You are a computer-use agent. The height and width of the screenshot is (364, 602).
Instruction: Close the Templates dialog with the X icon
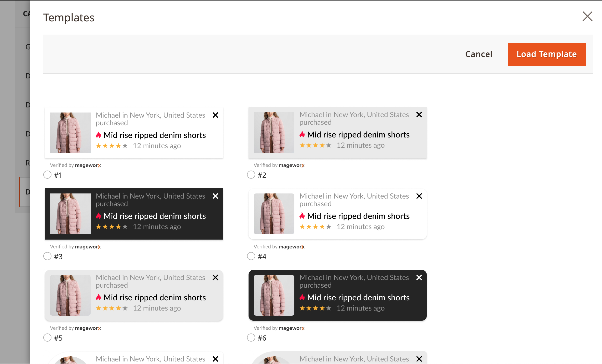coord(587,17)
